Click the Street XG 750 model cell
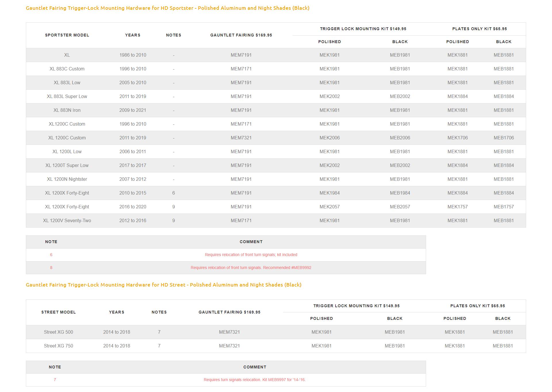Image resolution: width=552 pixels, height=392 pixels. click(x=58, y=346)
